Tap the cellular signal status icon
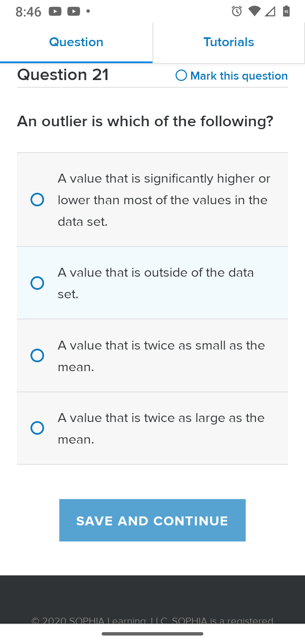Image resolution: width=305 pixels, height=644 pixels. tap(270, 11)
